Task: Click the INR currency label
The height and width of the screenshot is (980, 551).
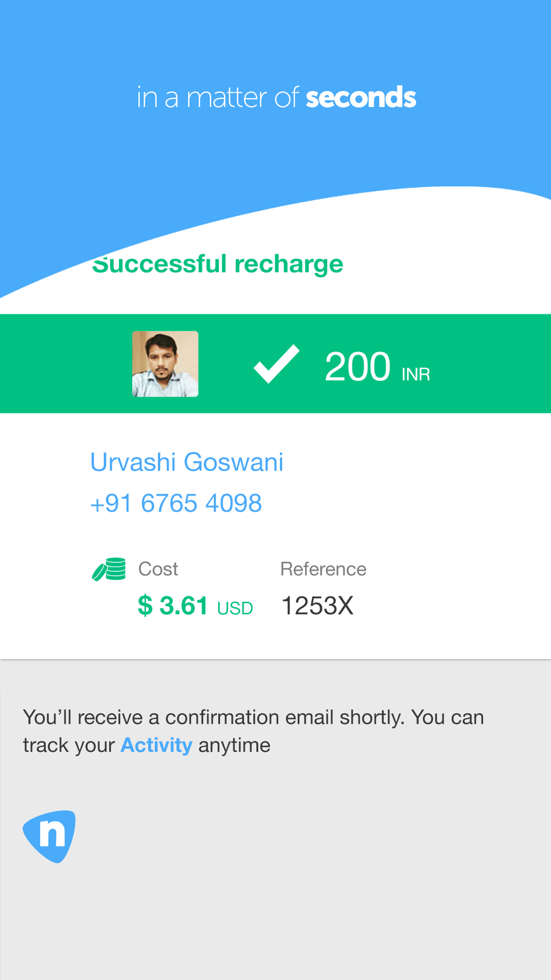Action: pos(416,374)
